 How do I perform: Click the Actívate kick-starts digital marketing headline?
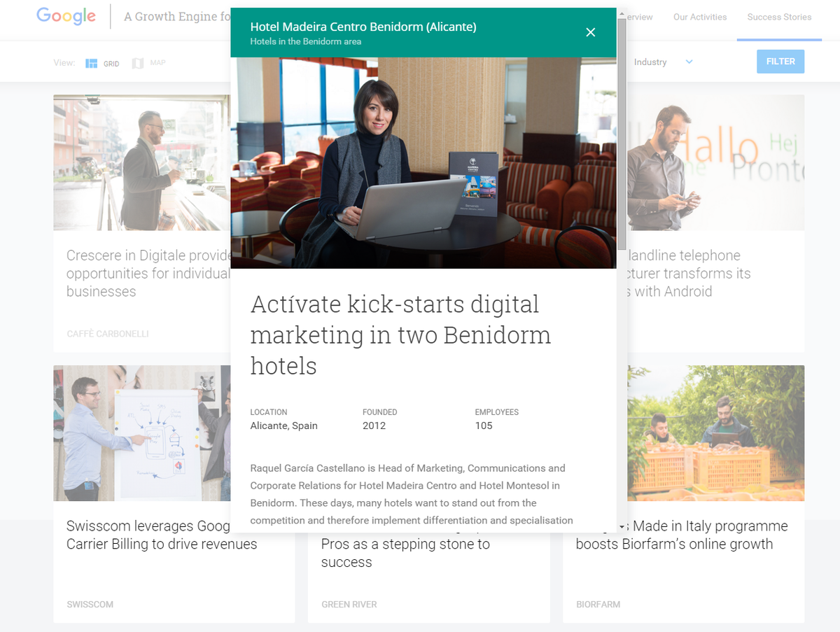(401, 335)
